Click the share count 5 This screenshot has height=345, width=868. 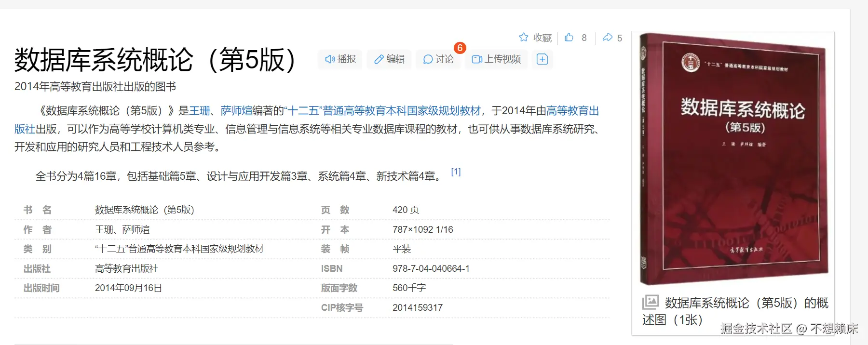(x=620, y=38)
